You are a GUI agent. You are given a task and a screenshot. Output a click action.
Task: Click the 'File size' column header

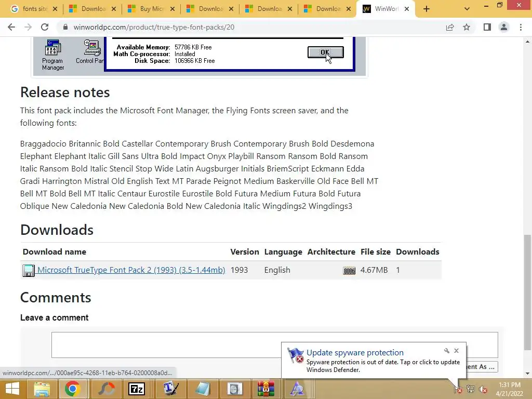tap(376, 252)
